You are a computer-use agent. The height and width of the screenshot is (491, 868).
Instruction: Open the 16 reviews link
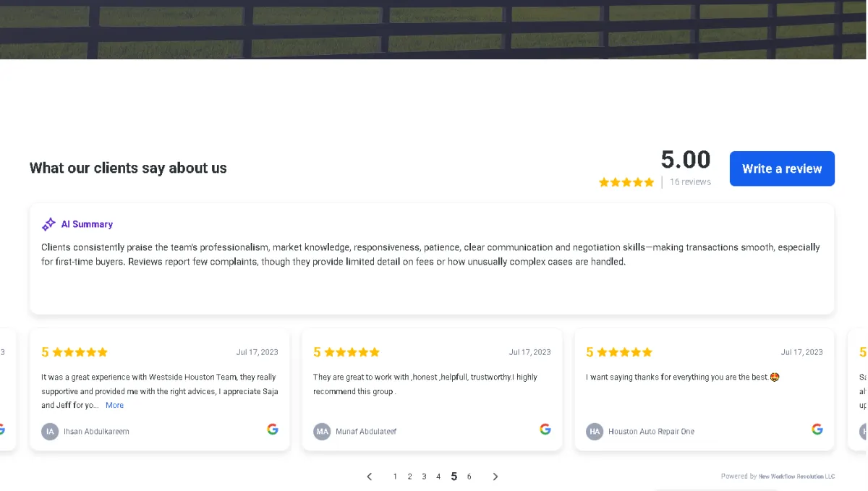click(690, 182)
